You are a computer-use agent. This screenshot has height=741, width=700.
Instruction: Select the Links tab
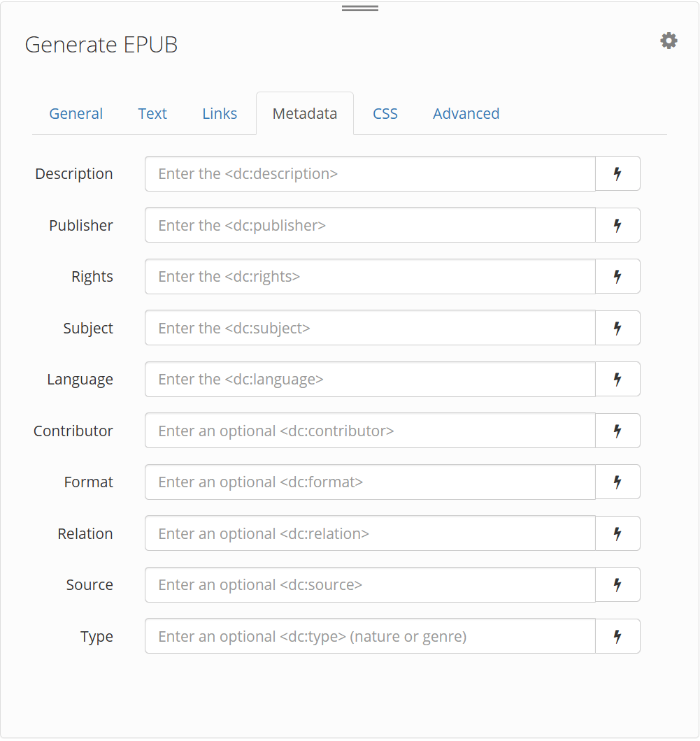pos(220,113)
